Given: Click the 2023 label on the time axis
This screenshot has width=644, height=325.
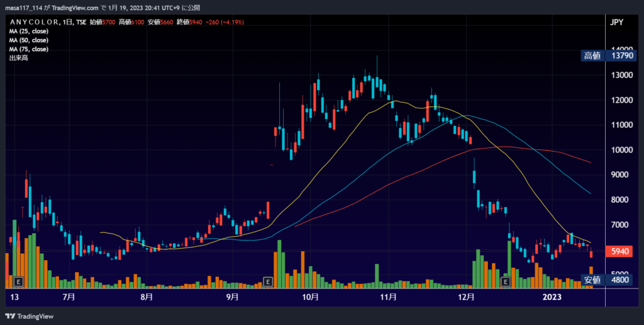Looking at the screenshot, I should coord(552,297).
